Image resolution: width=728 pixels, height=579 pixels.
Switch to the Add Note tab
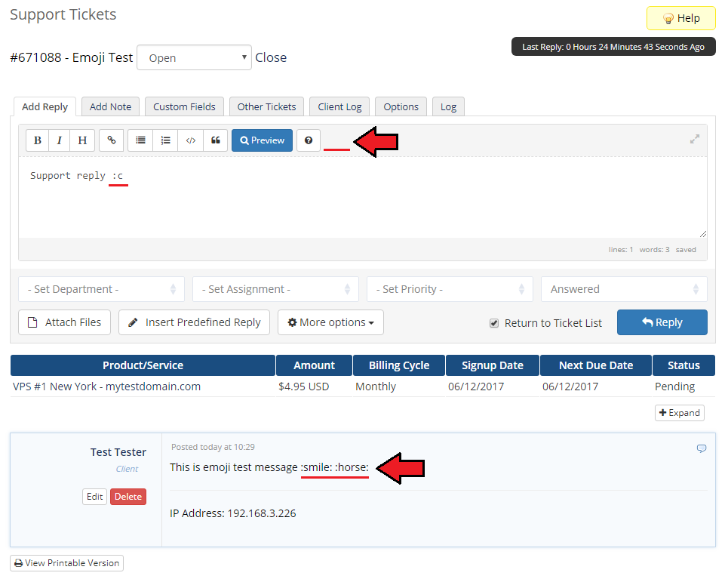pos(110,107)
